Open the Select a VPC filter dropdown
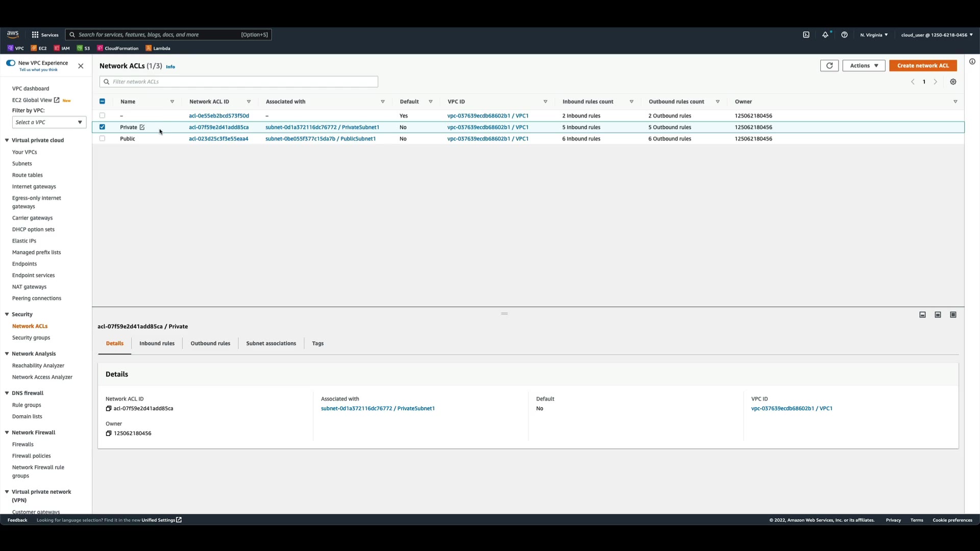 [x=49, y=122]
